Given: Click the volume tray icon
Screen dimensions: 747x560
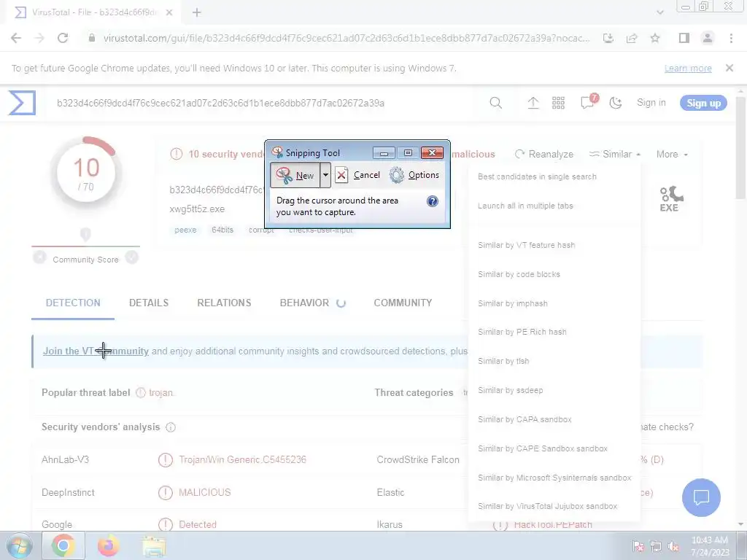Looking at the screenshot, I should [x=673, y=547].
